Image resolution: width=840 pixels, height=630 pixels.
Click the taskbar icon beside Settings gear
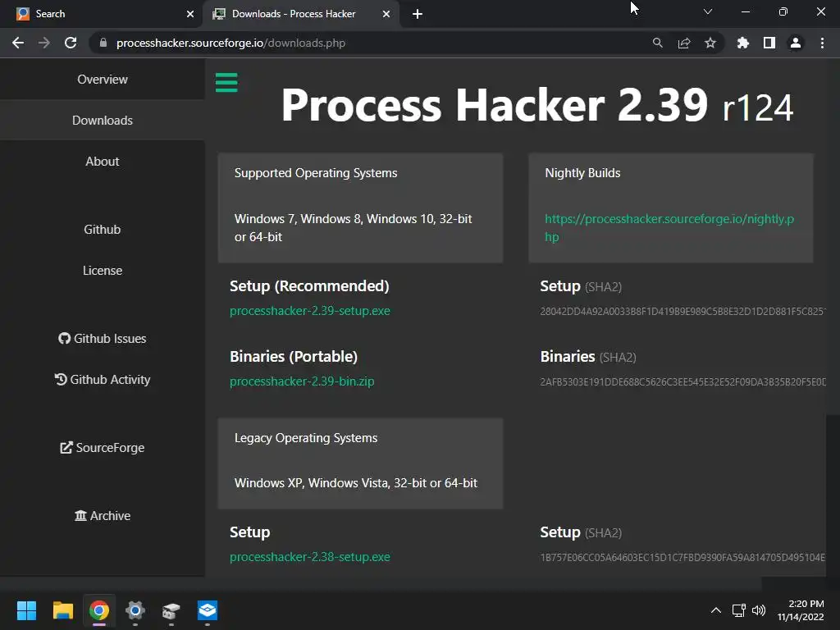(x=171, y=610)
